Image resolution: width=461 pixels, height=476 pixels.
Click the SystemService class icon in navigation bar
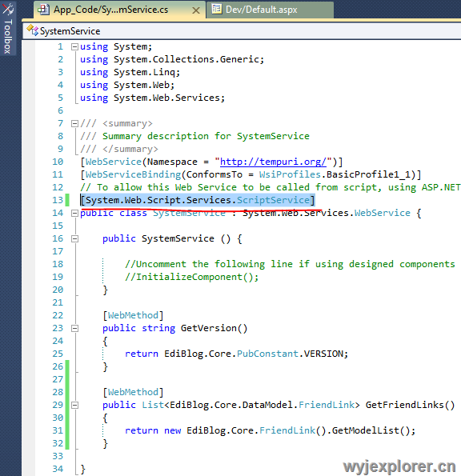click(x=32, y=30)
